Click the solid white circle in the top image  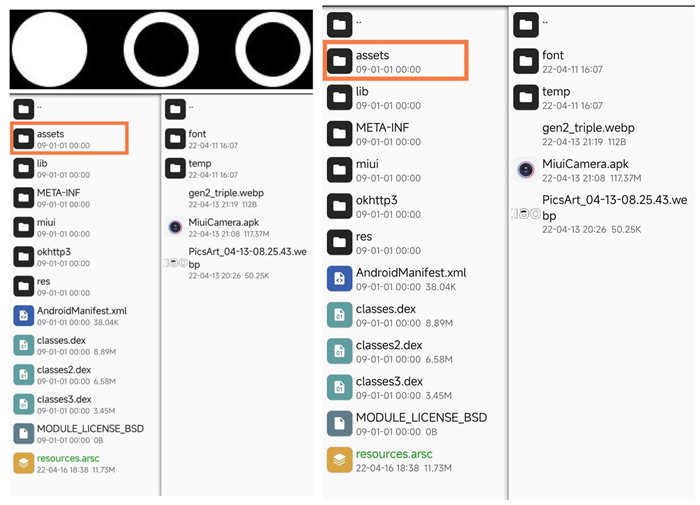point(50,47)
